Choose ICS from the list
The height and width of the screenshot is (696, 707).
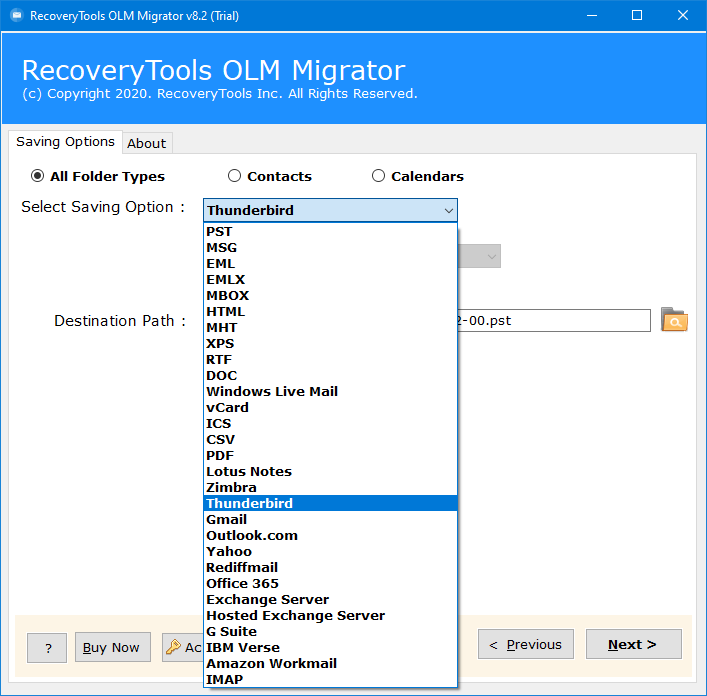[330, 424]
